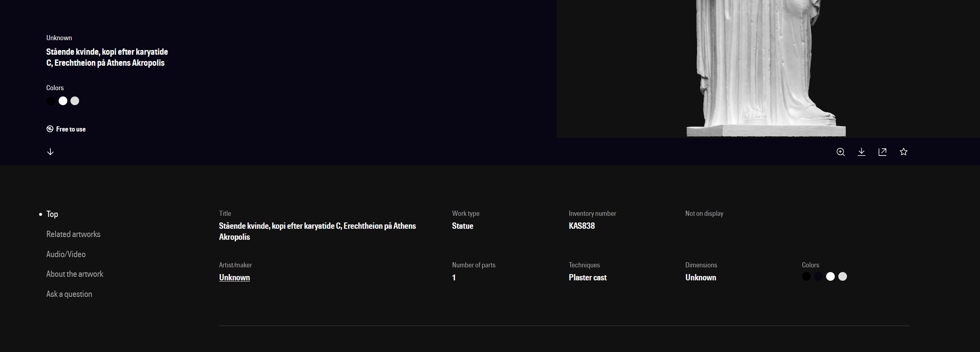Pick the light gray swatch in details
This screenshot has height=352, width=980.
843,277
